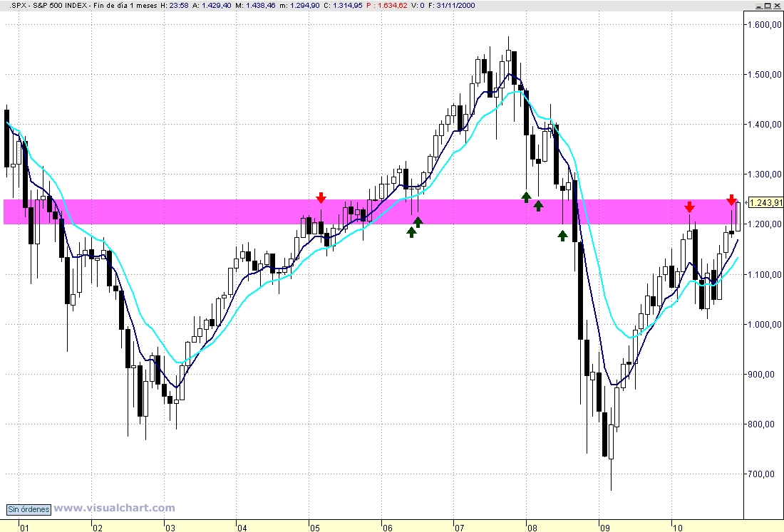784x532 pixels.
Task: Select the red down arrow above 2005 candles
Action: pyautogui.click(x=321, y=198)
